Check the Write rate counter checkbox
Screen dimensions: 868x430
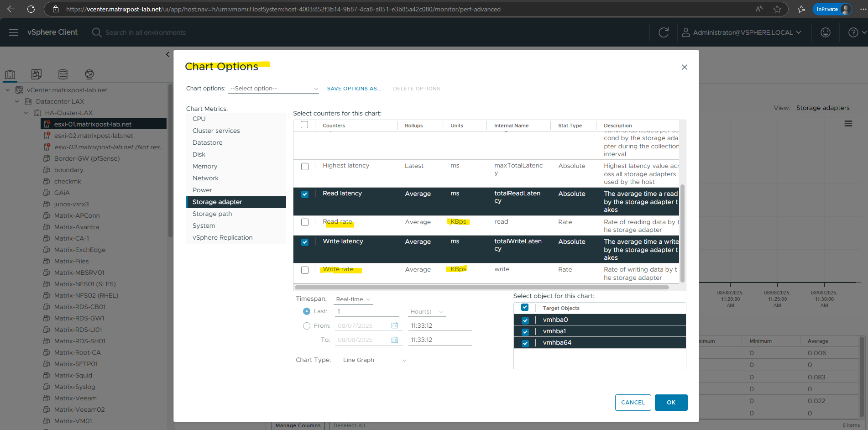pos(305,270)
